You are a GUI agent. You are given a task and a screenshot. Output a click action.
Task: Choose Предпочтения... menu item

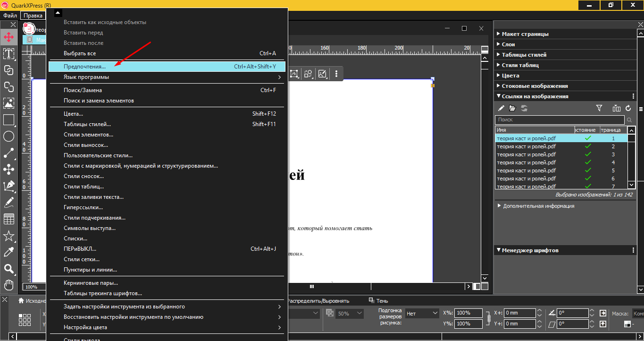(167, 67)
